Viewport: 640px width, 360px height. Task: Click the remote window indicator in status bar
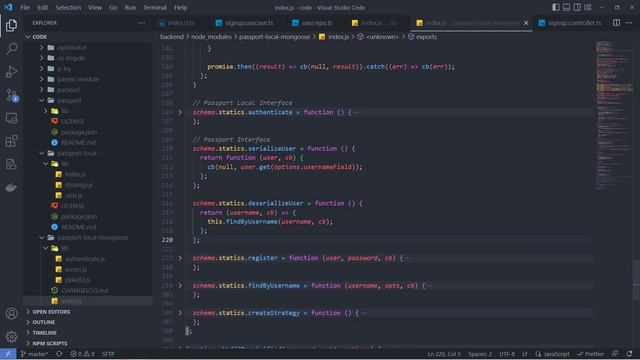click(8, 354)
